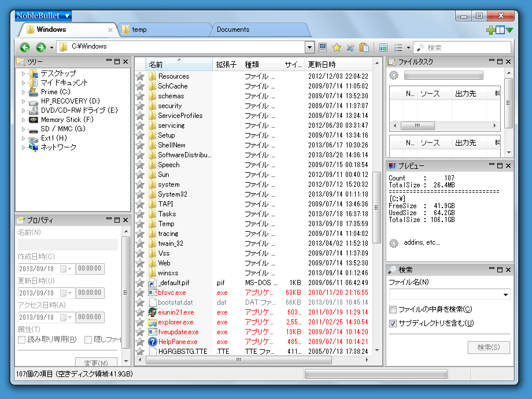Expand HP_RECOVERY (D:) tree node

pos(23,101)
